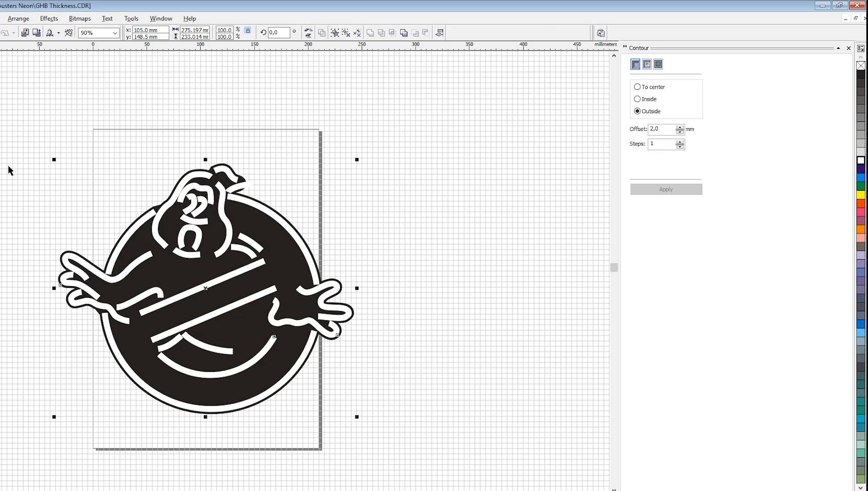Open the application launcher dropdown arrow
This screenshot has height=491, width=868.
pos(58,33)
